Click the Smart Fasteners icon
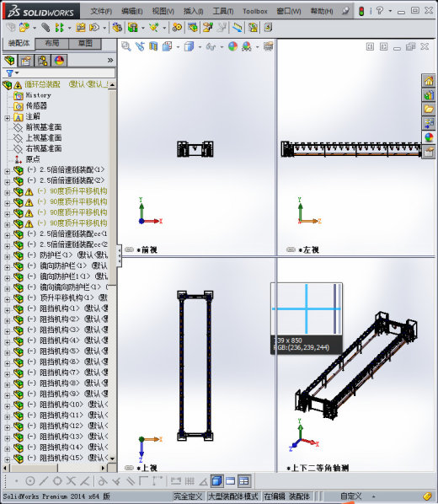Screen dimensions: 438x504 click(80, 27)
